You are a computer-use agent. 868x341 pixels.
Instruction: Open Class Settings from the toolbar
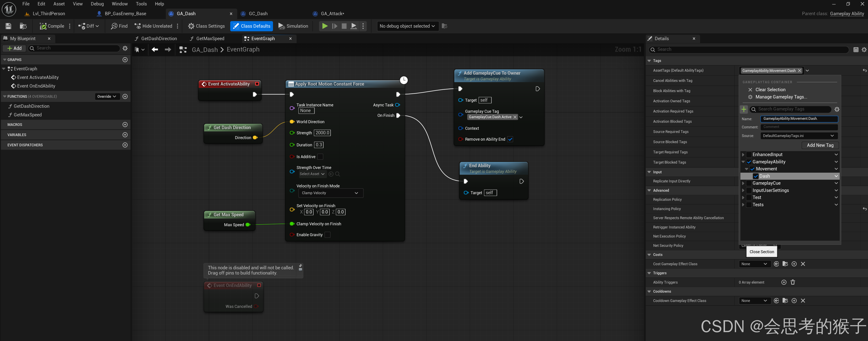pyautogui.click(x=206, y=26)
